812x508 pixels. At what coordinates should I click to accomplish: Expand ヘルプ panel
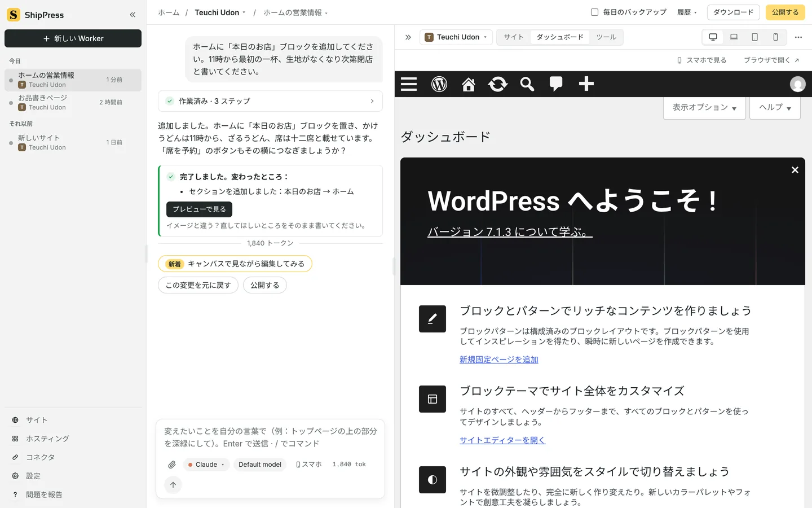point(775,107)
